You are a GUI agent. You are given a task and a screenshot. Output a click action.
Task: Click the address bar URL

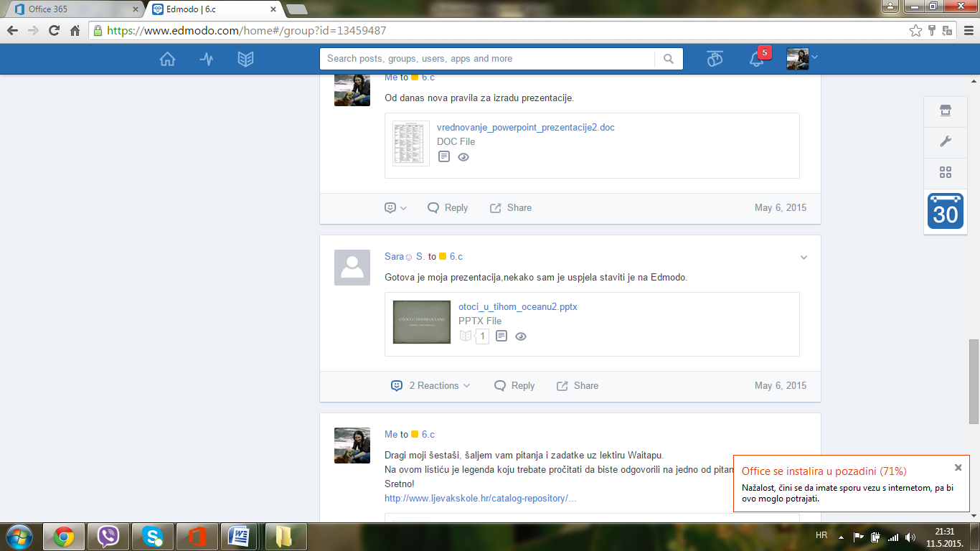[x=246, y=31]
